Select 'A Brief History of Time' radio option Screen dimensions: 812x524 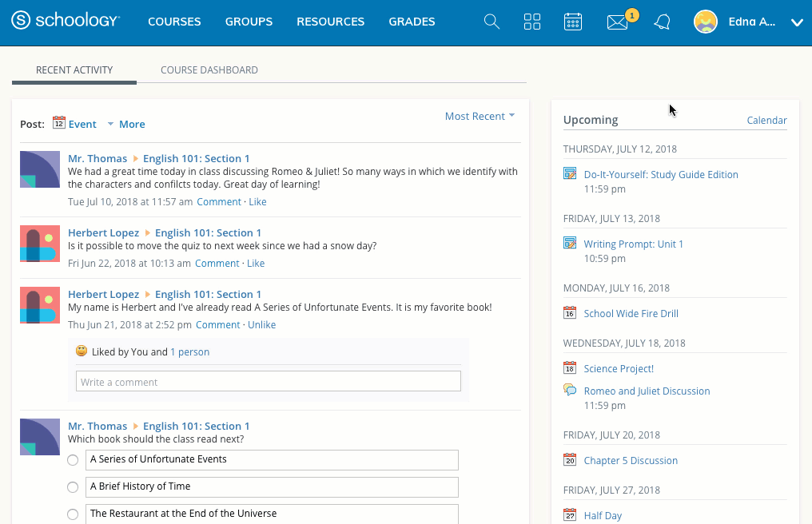[73, 487]
